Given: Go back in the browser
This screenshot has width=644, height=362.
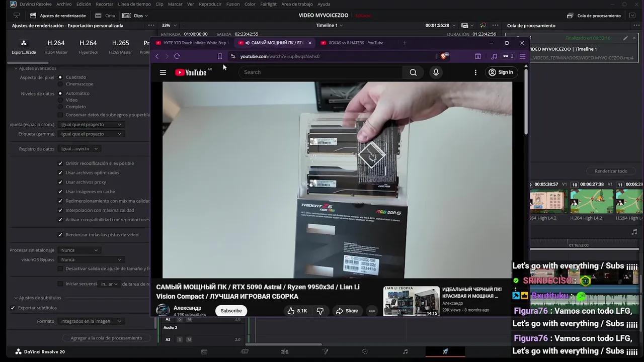Looking at the screenshot, I should click(157, 56).
